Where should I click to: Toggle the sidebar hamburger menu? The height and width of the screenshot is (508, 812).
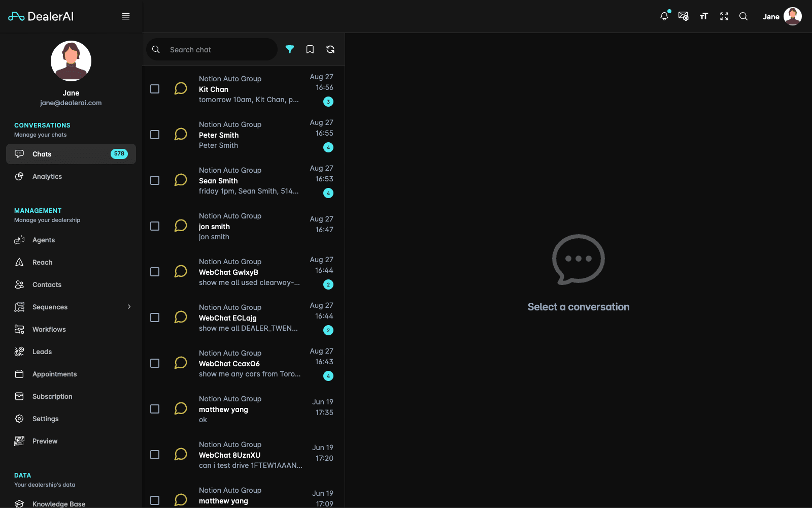126,16
